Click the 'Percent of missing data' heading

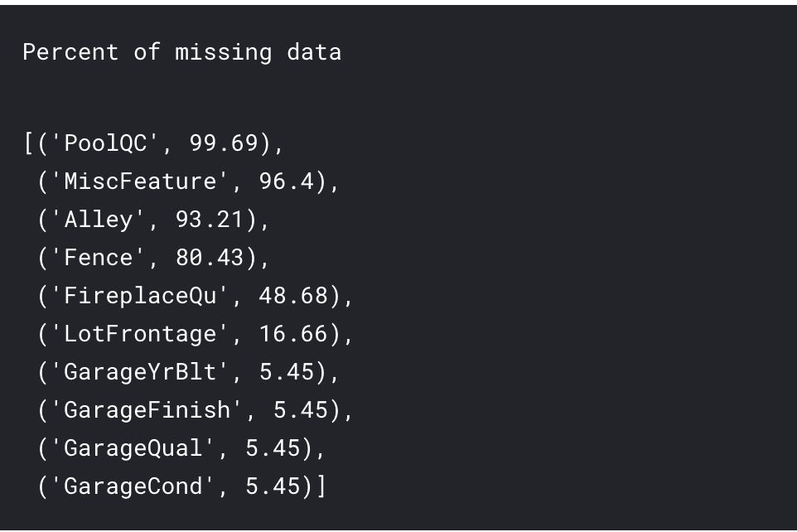pyautogui.click(x=181, y=52)
